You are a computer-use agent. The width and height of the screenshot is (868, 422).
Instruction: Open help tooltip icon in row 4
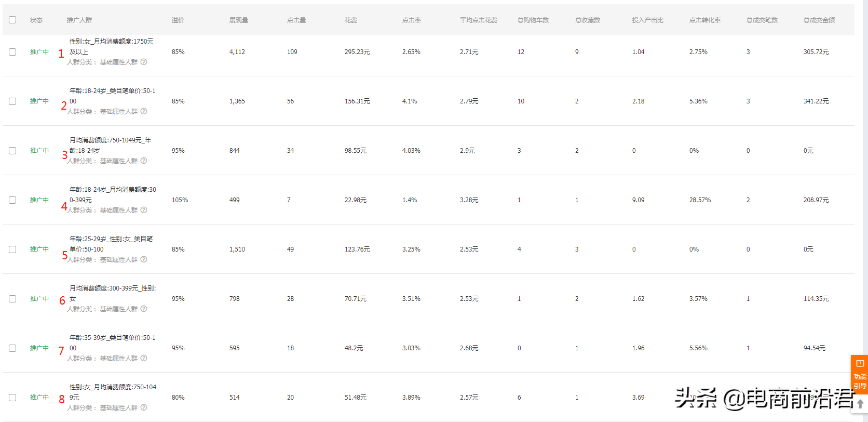[x=144, y=210]
